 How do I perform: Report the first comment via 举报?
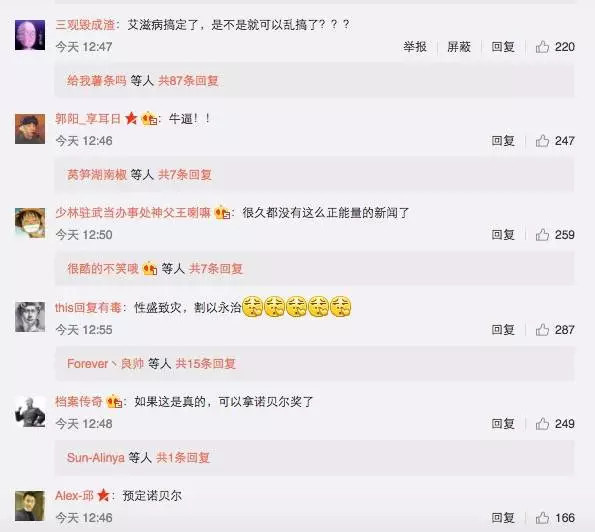click(415, 47)
